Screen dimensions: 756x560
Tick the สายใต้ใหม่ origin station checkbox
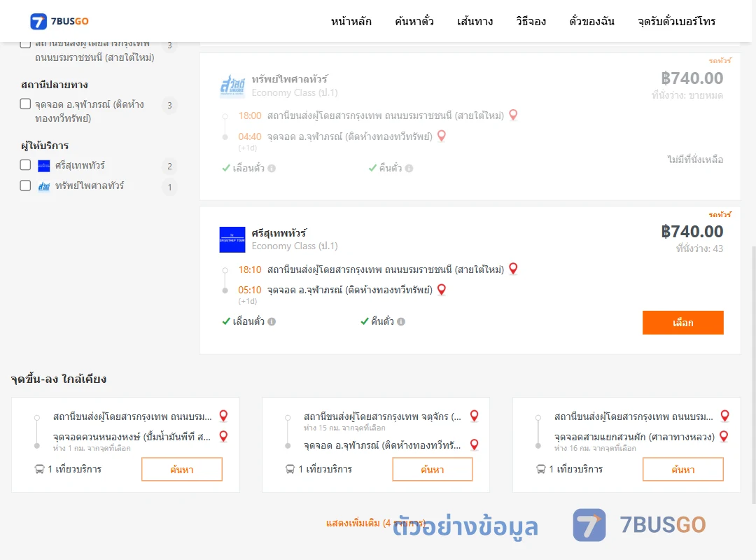pos(26,44)
